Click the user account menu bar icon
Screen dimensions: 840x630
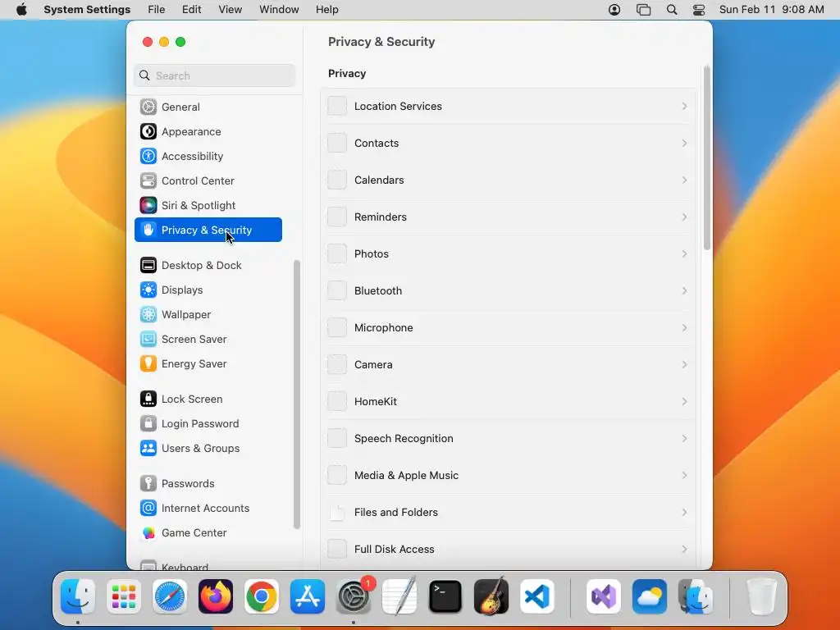(614, 10)
